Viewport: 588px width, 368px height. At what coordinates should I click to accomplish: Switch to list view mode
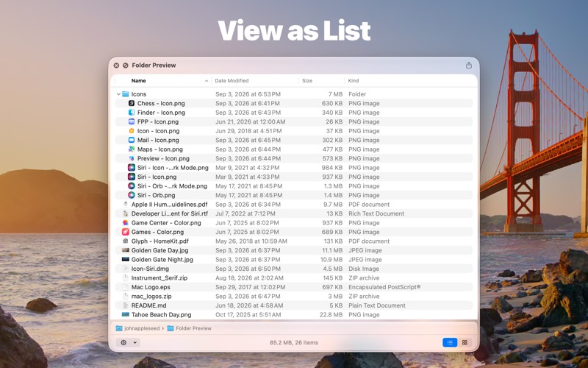[x=450, y=342]
